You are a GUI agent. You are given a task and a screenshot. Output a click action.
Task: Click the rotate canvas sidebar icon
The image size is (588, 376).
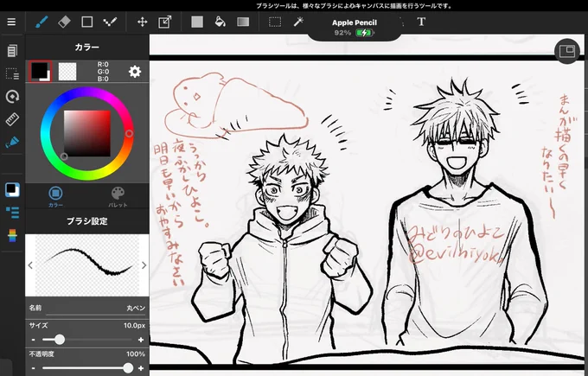tap(12, 97)
